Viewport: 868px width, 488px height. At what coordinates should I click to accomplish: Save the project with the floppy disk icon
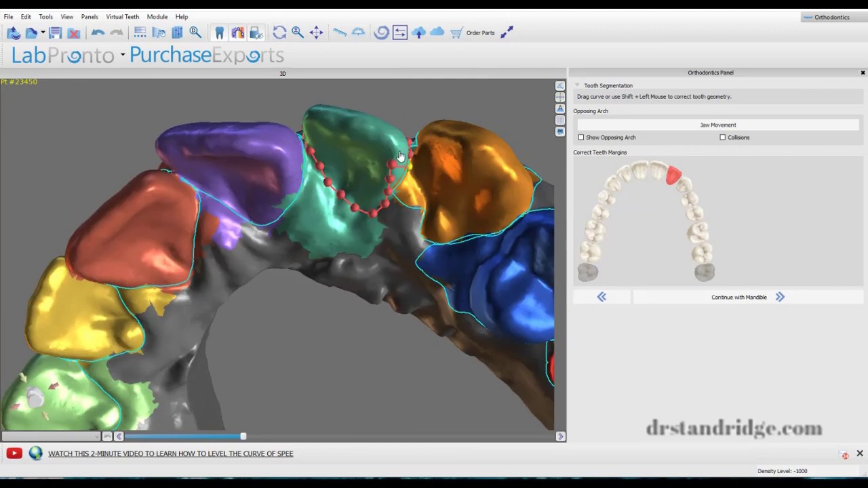56,33
